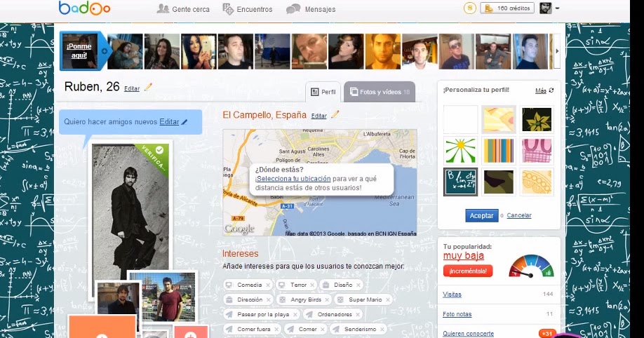This screenshot has height=338, width=644.
Task: Click the ¡Increméntala! button
Action: [x=468, y=271]
